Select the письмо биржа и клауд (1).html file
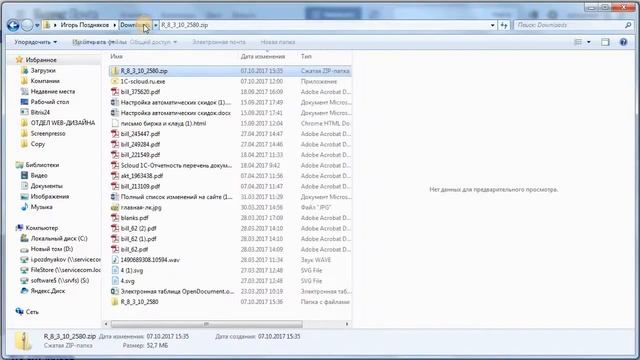Screen dimensions: 640x360 163,124
